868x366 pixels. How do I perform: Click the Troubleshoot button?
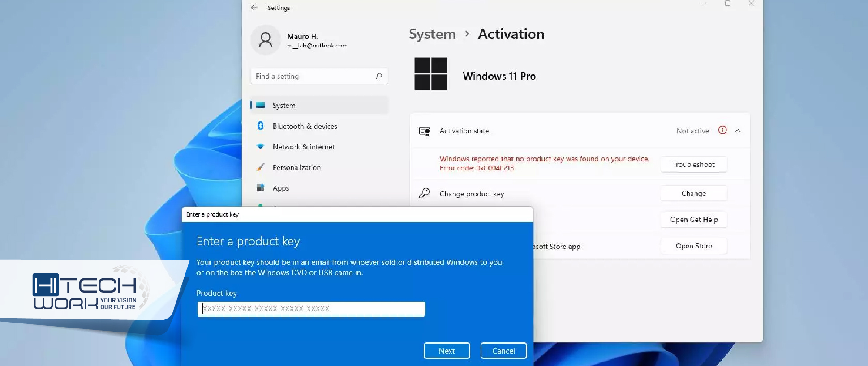click(x=694, y=164)
